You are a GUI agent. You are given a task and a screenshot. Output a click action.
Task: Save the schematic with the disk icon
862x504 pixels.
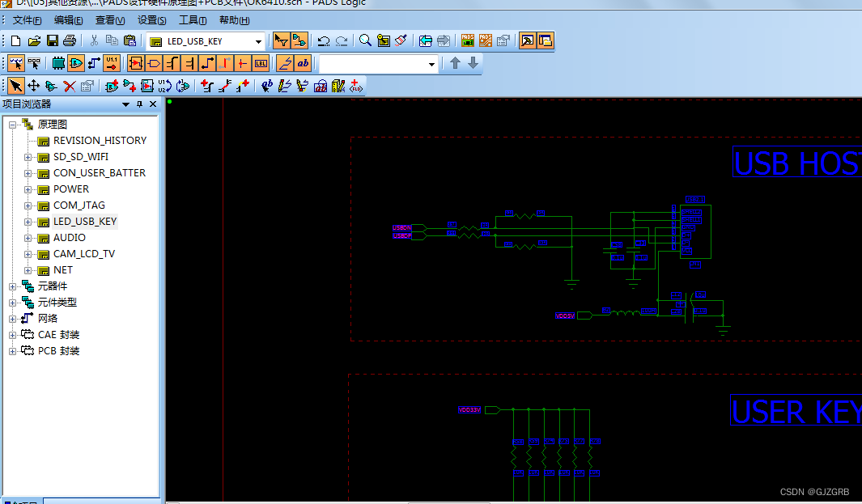coord(53,40)
